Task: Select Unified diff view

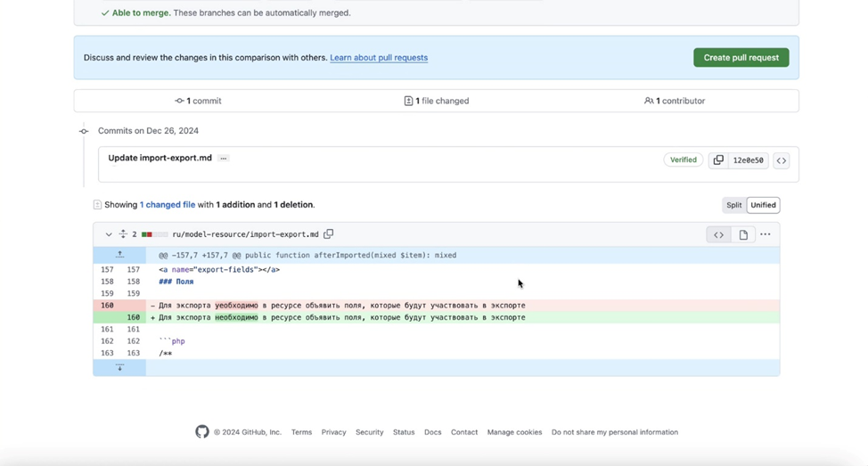Action: click(x=763, y=205)
